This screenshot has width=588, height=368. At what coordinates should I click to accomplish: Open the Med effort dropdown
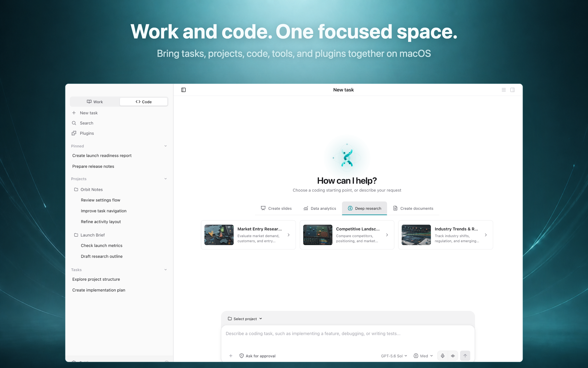point(423,356)
